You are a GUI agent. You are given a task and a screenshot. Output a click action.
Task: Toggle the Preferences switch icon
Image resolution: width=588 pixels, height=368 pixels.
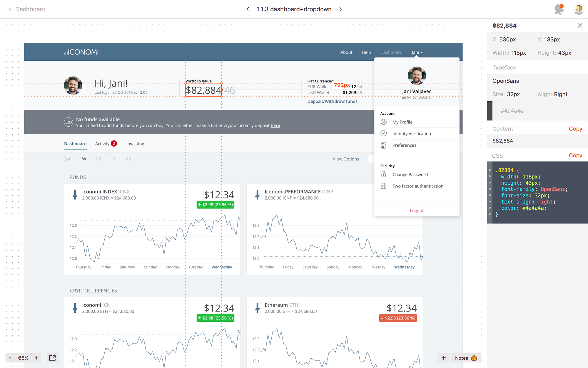tap(384, 145)
